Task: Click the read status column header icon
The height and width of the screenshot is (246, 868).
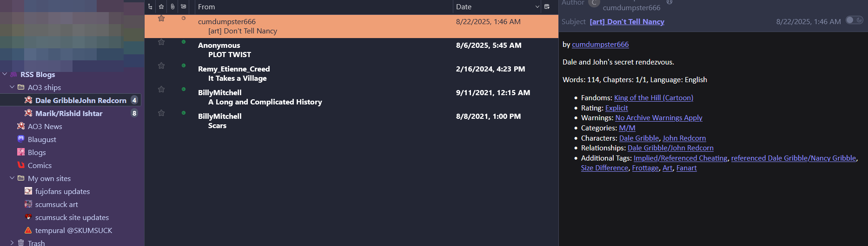Action: (x=184, y=6)
